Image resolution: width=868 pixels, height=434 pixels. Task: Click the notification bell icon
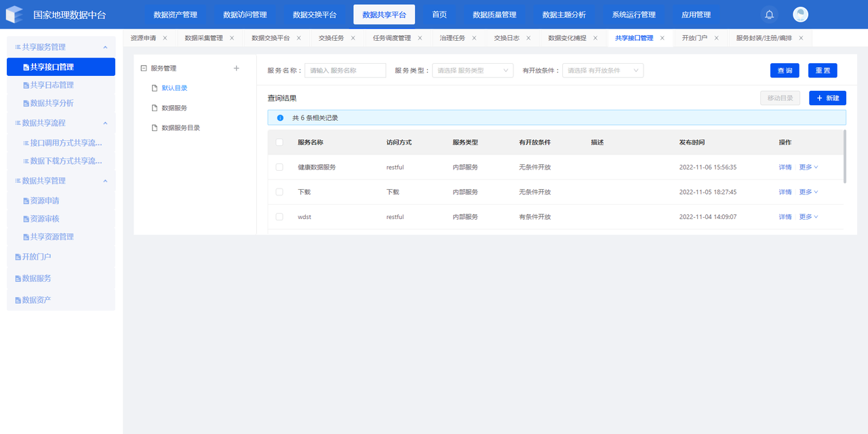[769, 15]
